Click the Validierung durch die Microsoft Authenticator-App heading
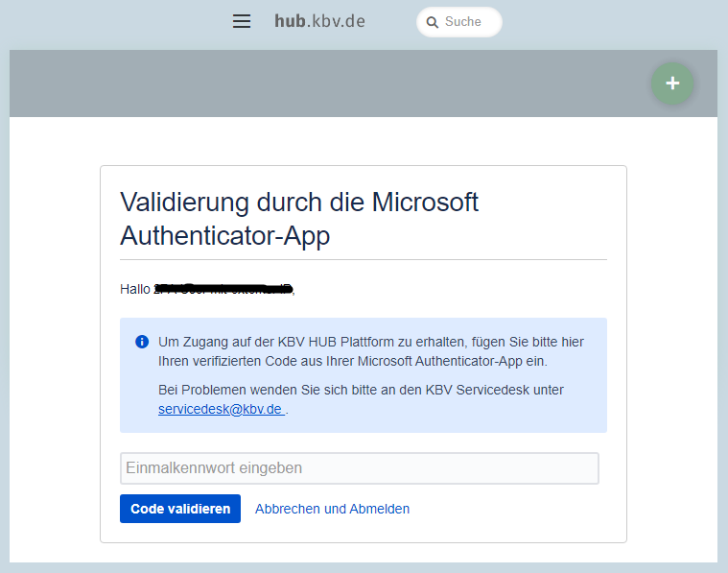Screen dimensions: 728x573 click(299, 219)
